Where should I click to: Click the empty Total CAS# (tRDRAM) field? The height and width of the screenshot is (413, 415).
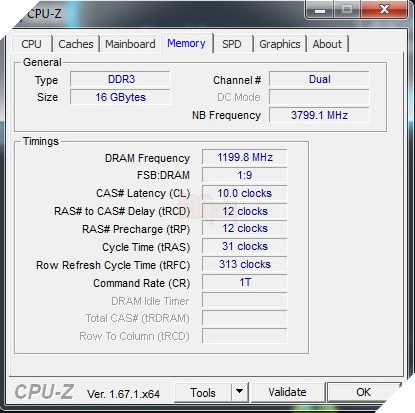tap(244, 318)
